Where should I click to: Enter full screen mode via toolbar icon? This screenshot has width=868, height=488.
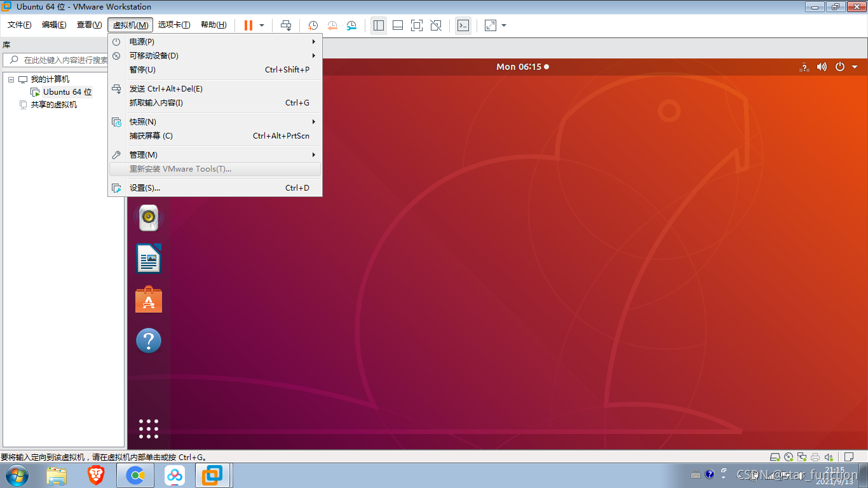click(417, 25)
